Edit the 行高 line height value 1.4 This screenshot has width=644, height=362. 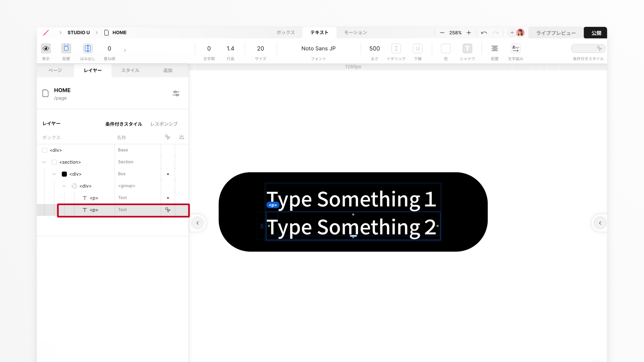(x=230, y=49)
